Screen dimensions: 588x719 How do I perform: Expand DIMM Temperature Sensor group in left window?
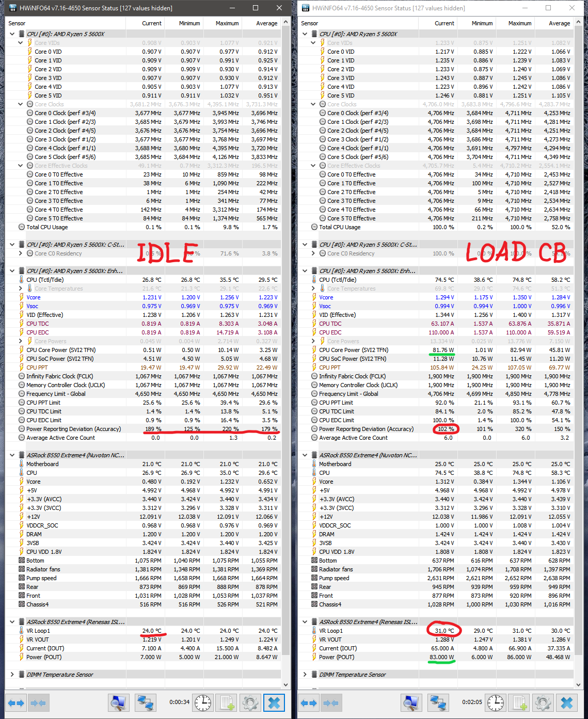(x=12, y=675)
